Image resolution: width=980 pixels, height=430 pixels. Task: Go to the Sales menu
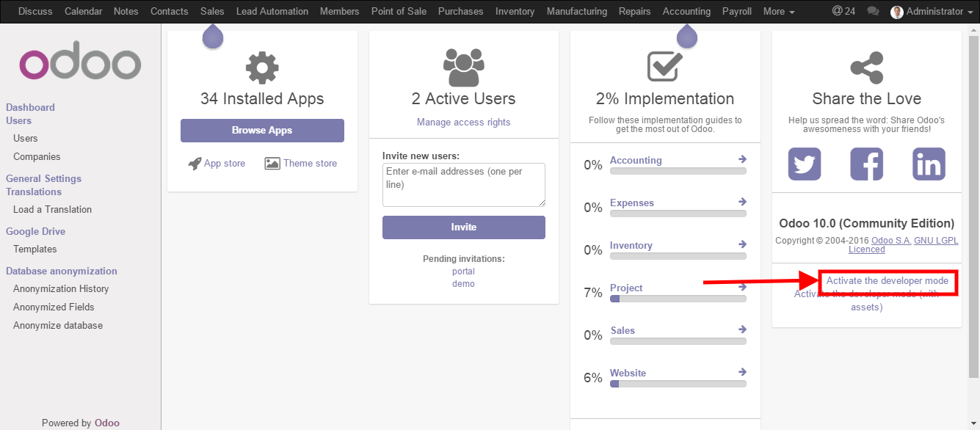click(212, 12)
